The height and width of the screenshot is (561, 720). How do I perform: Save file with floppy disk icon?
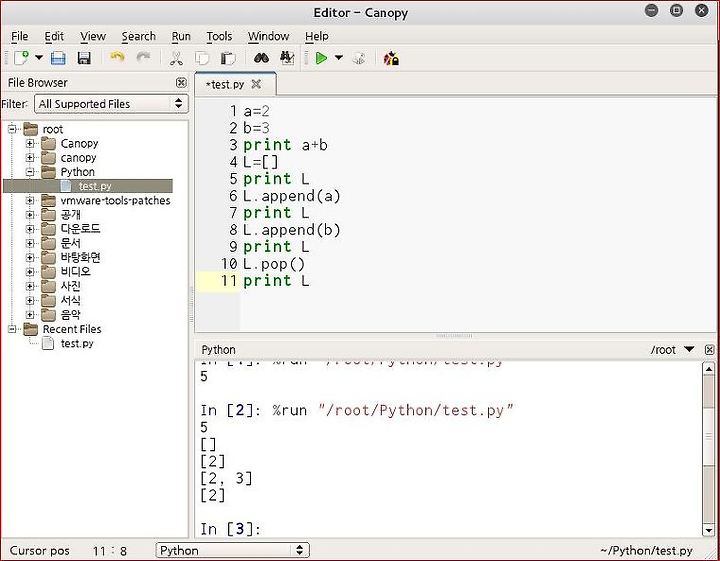pyautogui.click(x=84, y=58)
